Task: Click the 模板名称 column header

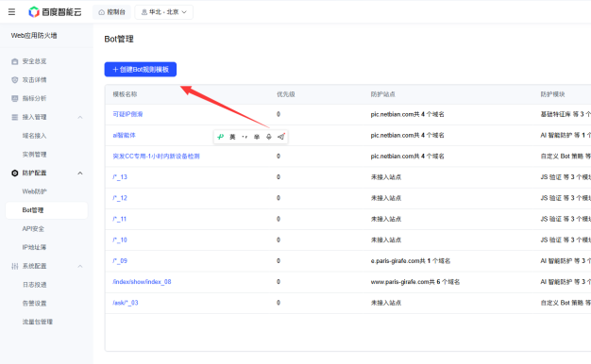Action: tap(125, 94)
